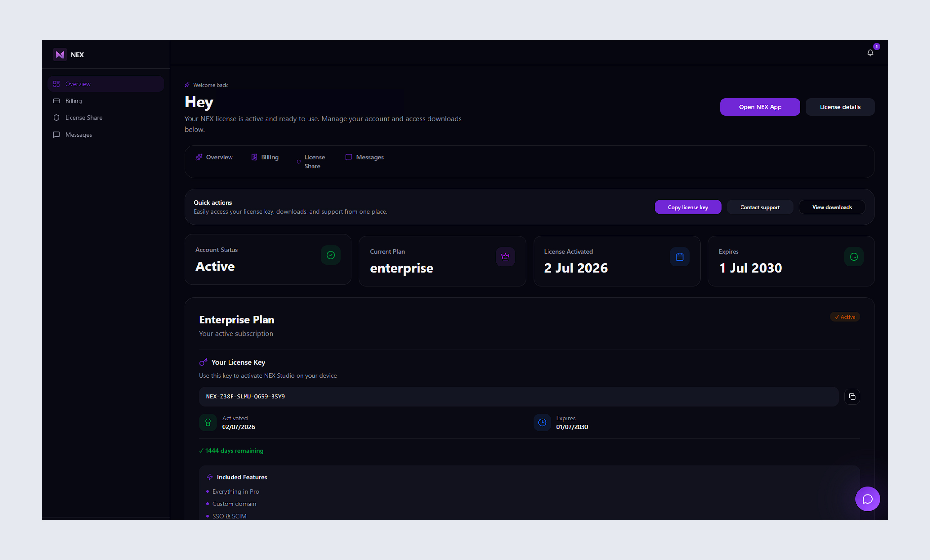The width and height of the screenshot is (930, 560).
Task: Switch to the Messages tab
Action: (364, 157)
